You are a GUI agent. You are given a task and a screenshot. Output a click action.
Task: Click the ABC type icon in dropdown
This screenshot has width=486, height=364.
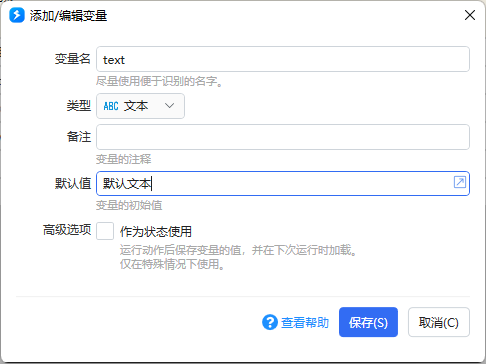click(111, 106)
